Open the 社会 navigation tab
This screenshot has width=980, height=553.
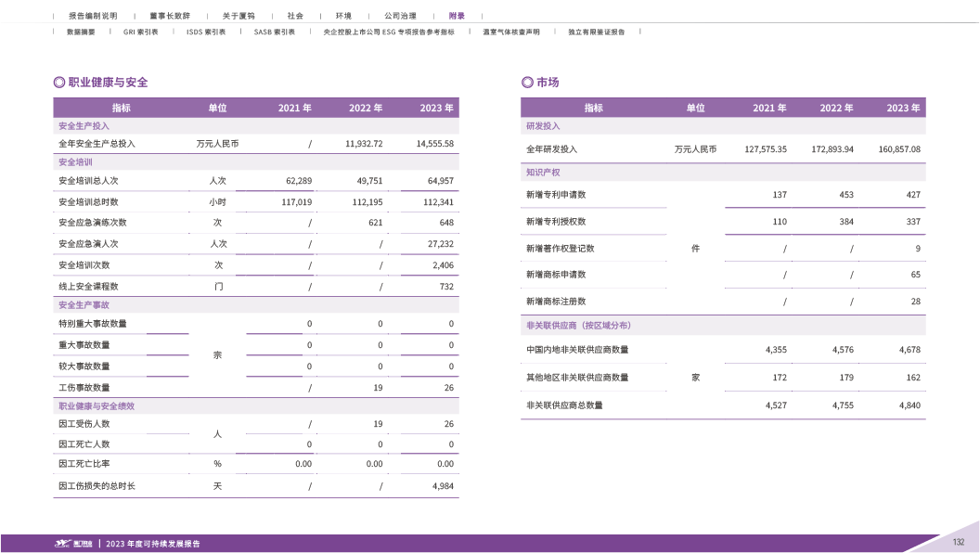pyautogui.click(x=294, y=16)
